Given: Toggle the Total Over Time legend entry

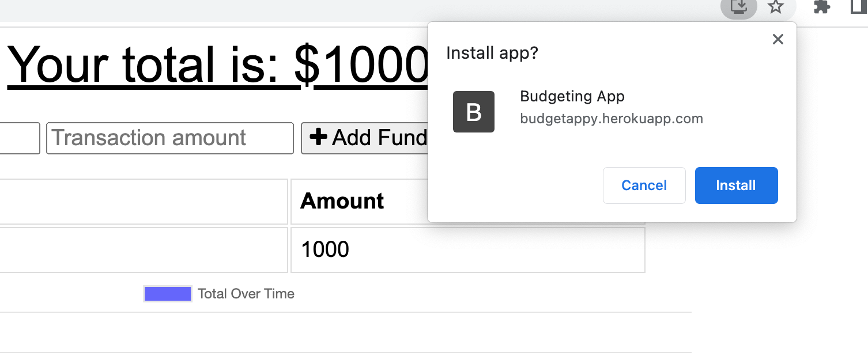Looking at the screenshot, I should [246, 294].
